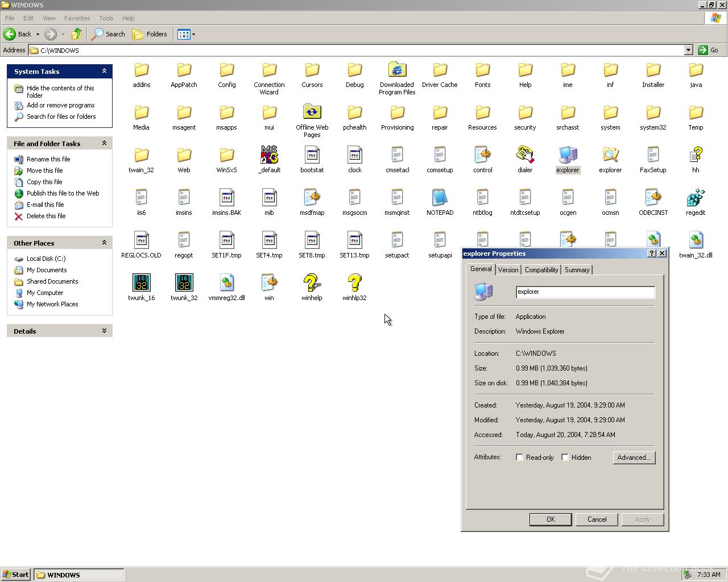Open the Edit menu

pos(28,18)
